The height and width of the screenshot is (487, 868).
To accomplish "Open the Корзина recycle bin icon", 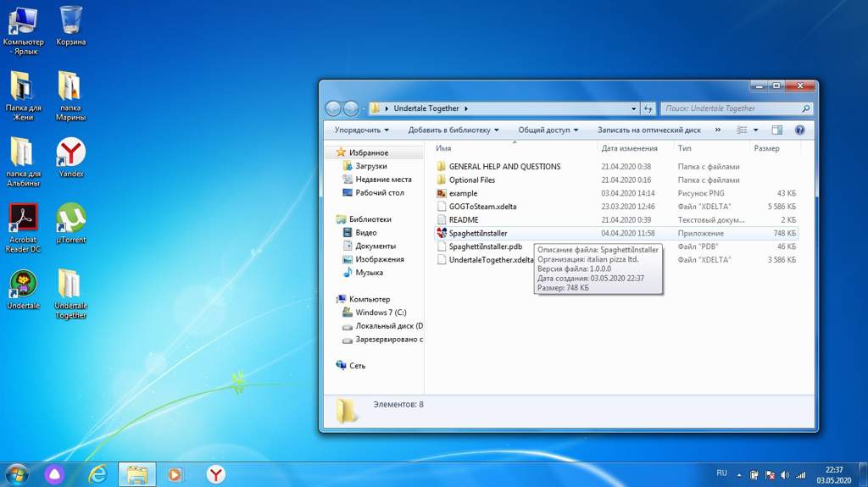I will click(71, 26).
